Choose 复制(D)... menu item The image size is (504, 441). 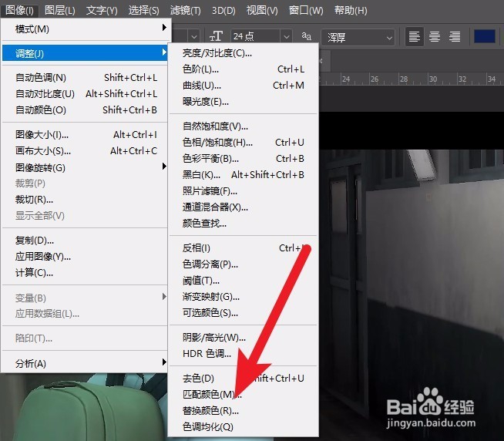click(x=86, y=241)
